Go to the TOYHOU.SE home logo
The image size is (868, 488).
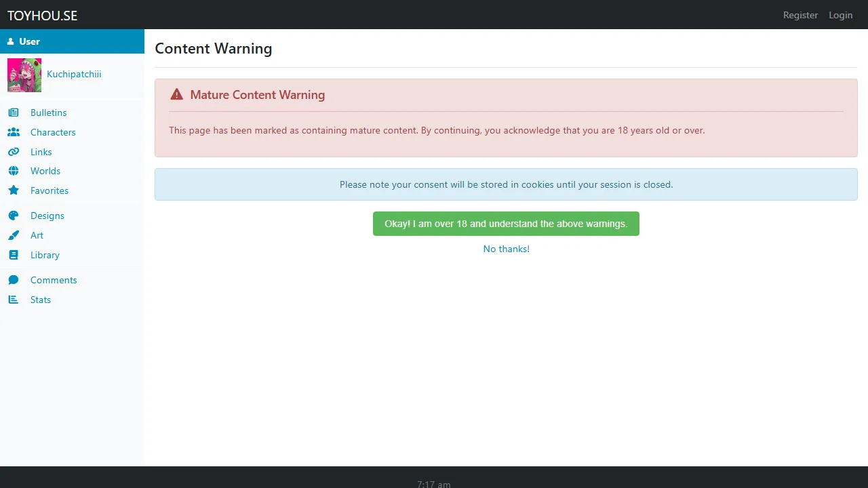43,15
